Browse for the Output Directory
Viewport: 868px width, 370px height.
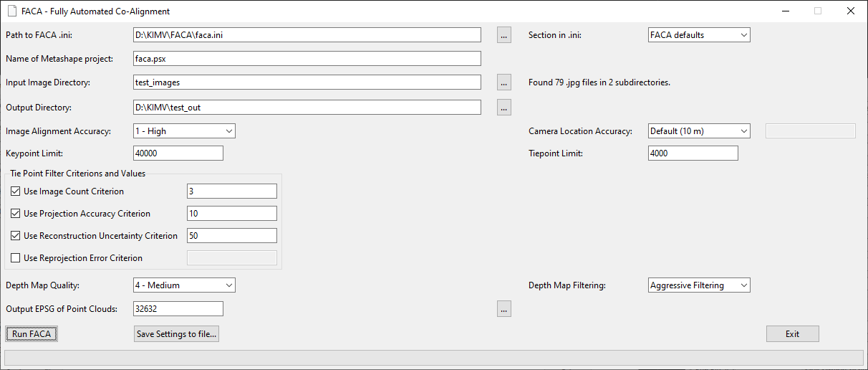point(504,108)
